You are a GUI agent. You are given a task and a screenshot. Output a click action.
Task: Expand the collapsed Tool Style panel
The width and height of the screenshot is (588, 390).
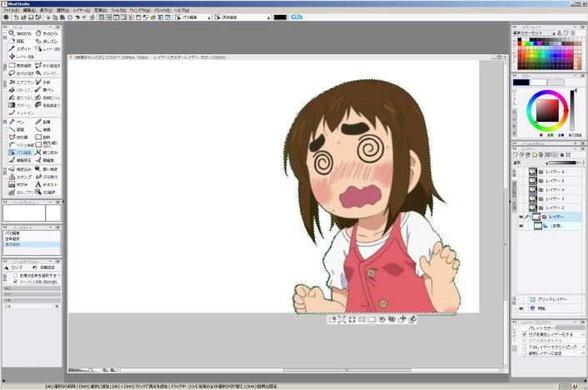[x=575, y=144]
